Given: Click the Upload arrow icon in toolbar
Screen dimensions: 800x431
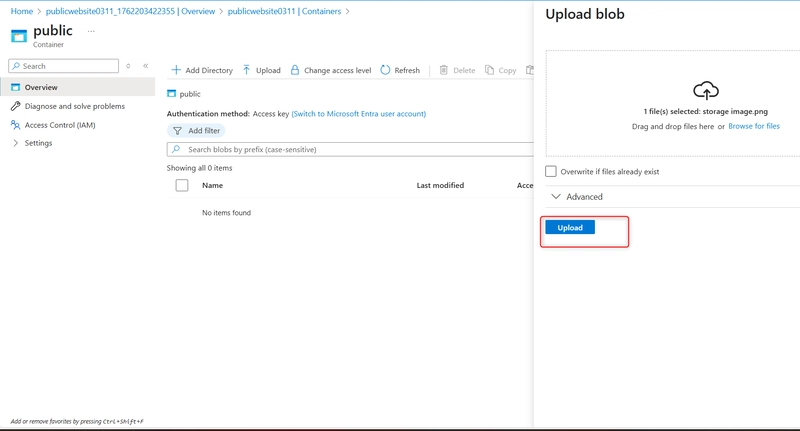Looking at the screenshot, I should click(247, 71).
